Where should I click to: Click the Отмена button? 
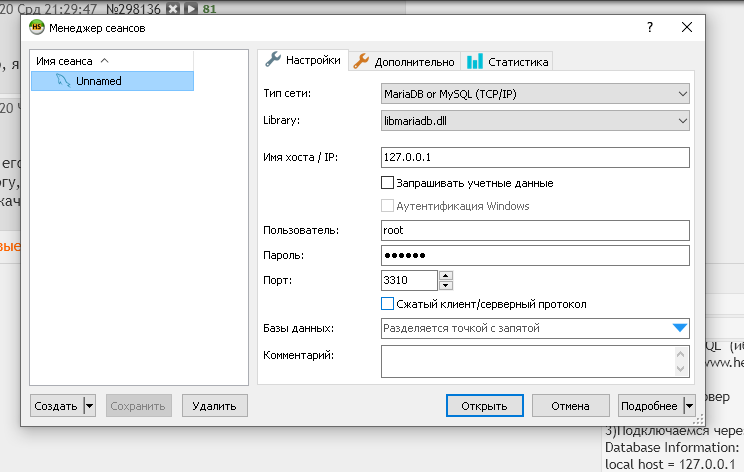point(570,406)
